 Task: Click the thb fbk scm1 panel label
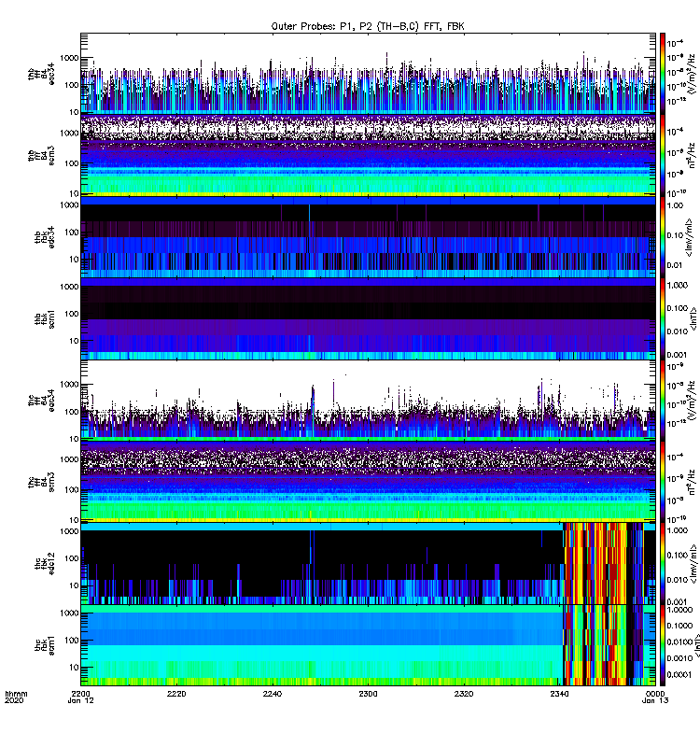45,319
